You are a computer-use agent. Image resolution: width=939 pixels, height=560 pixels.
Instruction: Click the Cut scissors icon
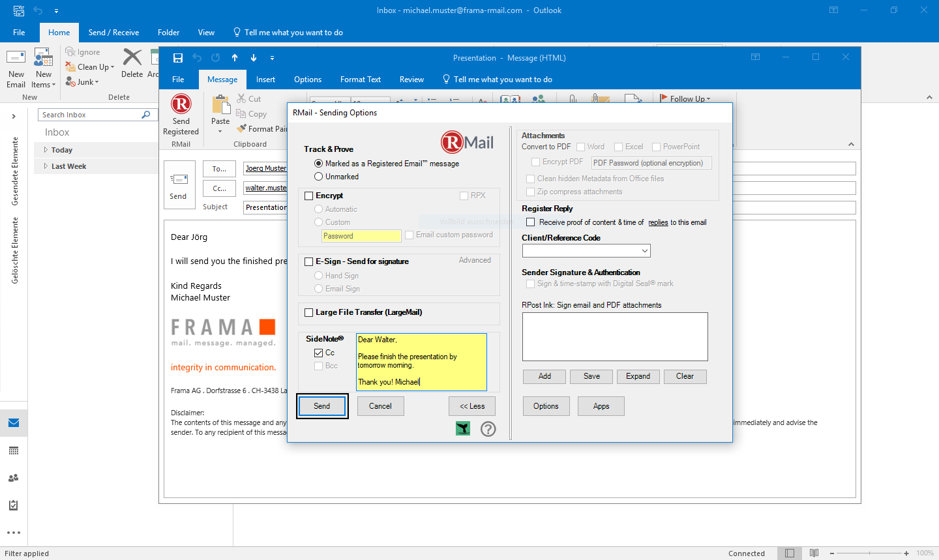point(241,98)
